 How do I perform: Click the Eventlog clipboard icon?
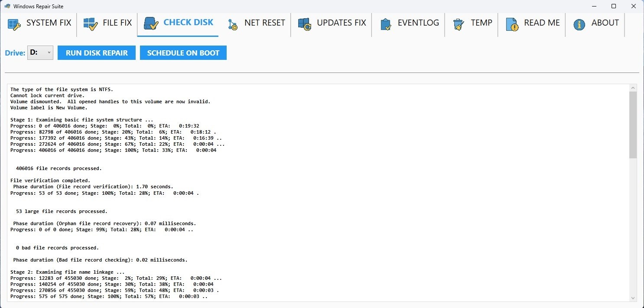click(x=386, y=24)
